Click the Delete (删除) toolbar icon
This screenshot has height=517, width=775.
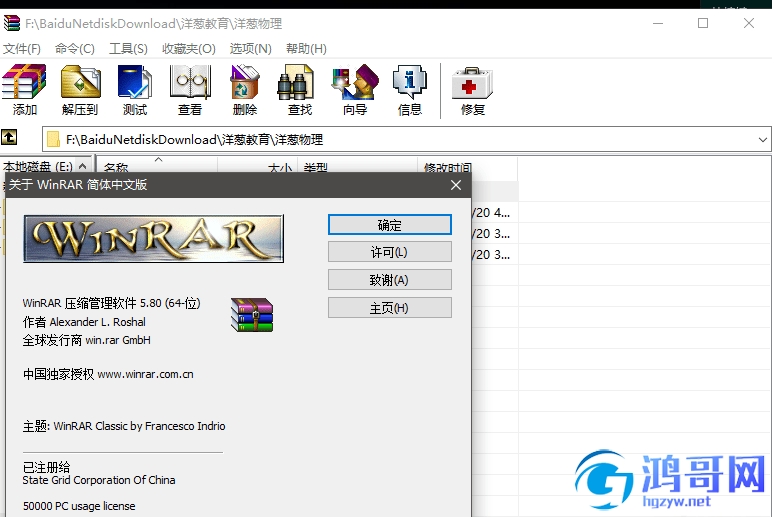click(x=245, y=90)
